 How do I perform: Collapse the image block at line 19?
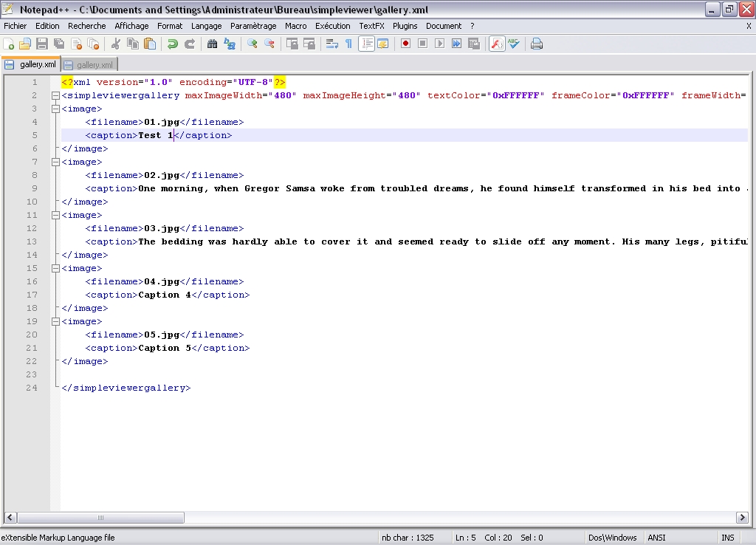click(x=55, y=321)
